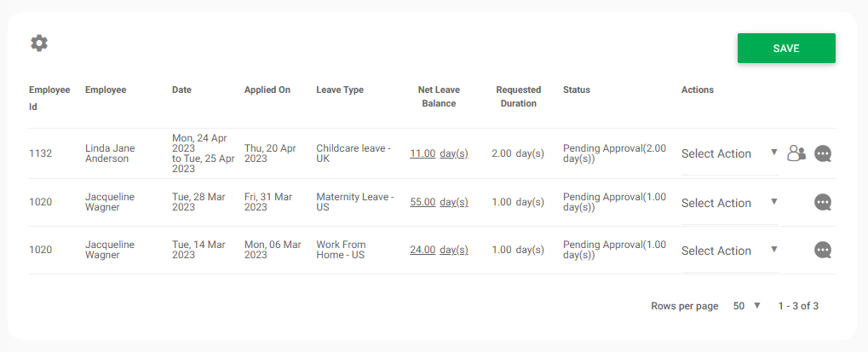Expand Select Action dropdown for Childcare leave row
Screen dimensions: 868x352
[x=729, y=153]
